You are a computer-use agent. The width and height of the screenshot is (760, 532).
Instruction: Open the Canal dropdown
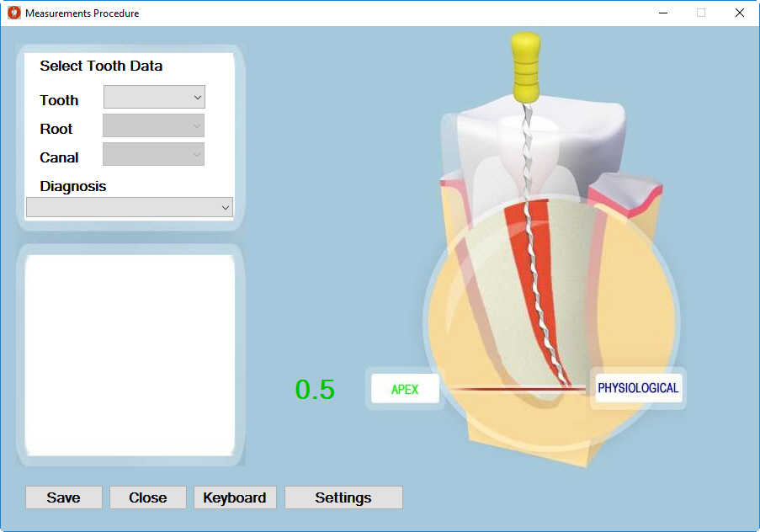coord(153,154)
